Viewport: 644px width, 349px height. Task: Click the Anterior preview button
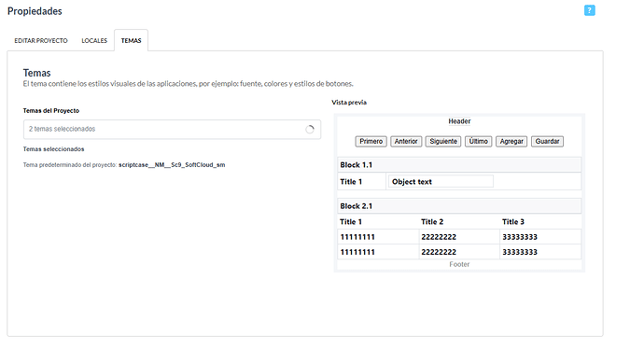(x=406, y=141)
